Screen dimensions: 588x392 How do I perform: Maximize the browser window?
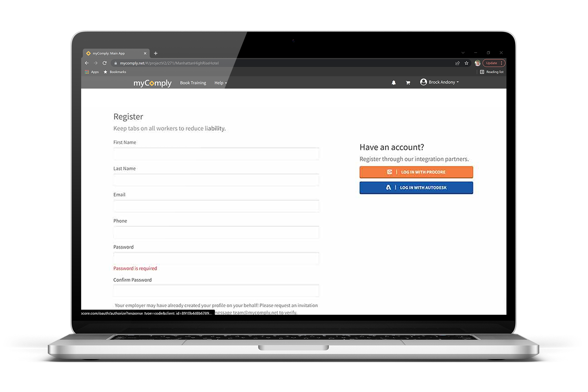[x=488, y=53]
